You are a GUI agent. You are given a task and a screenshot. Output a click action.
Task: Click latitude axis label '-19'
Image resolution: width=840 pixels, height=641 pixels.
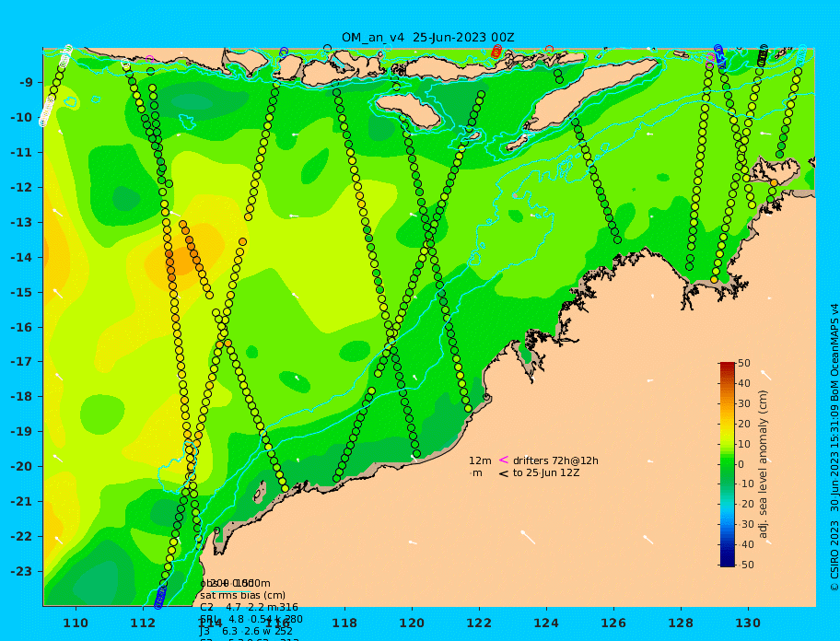click(21, 432)
